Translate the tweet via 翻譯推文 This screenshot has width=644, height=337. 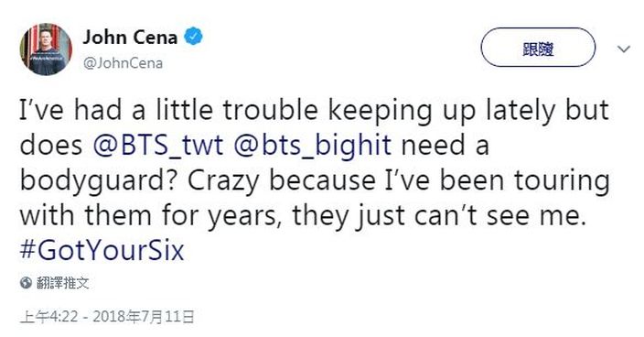coord(62,283)
